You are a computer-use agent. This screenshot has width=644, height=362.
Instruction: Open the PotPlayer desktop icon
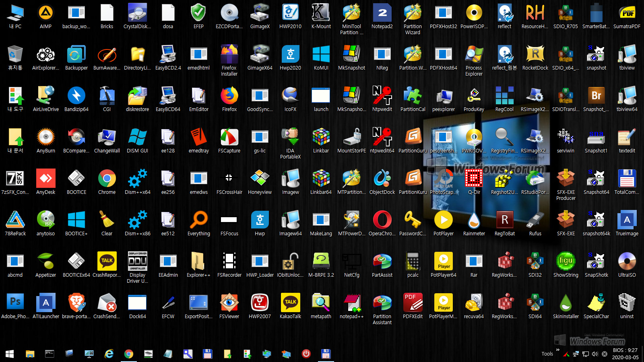pos(443,224)
